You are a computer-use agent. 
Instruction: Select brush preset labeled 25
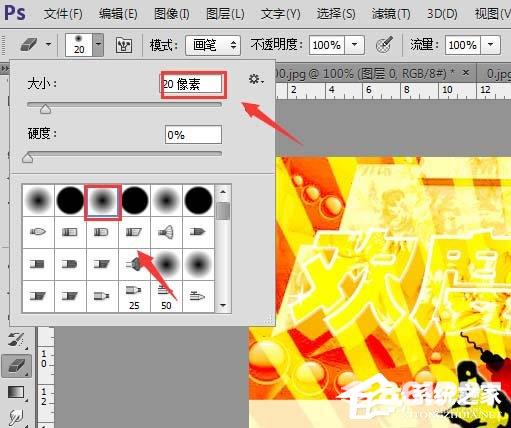point(134,297)
